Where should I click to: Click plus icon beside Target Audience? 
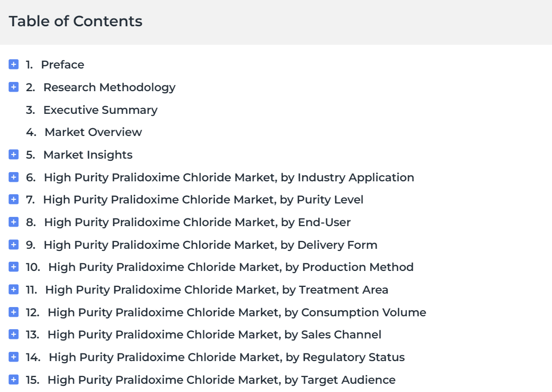point(13,379)
